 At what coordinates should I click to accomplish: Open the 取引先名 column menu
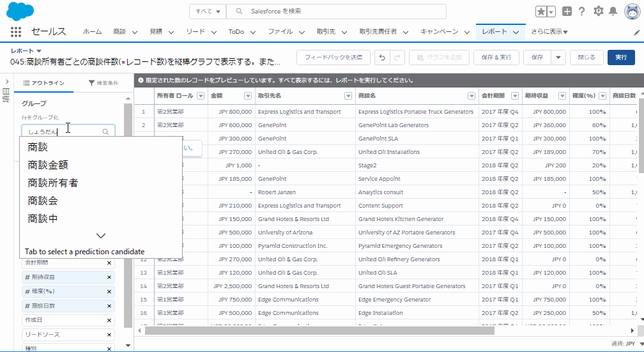point(348,96)
